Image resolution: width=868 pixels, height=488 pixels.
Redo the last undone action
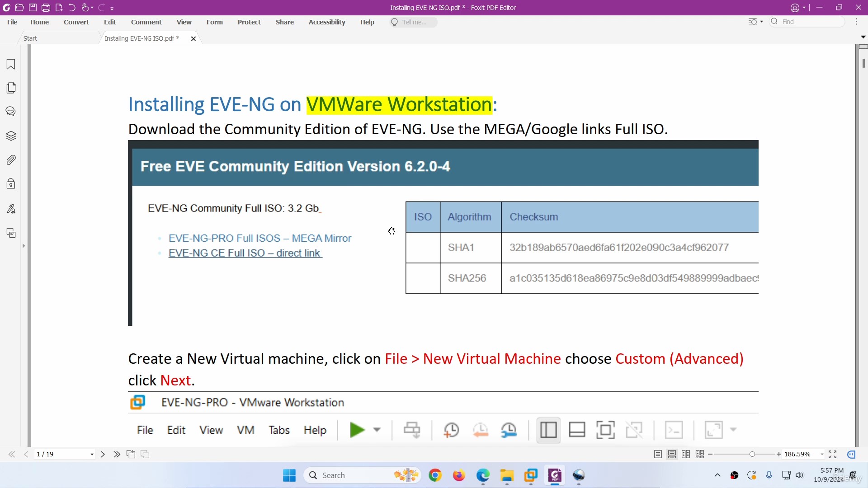[x=102, y=8]
